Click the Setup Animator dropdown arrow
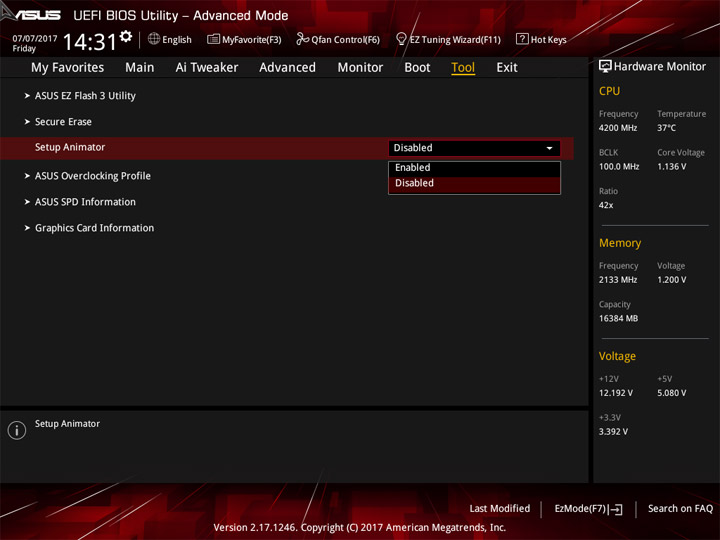Image resolution: width=720 pixels, height=540 pixels. pos(549,148)
